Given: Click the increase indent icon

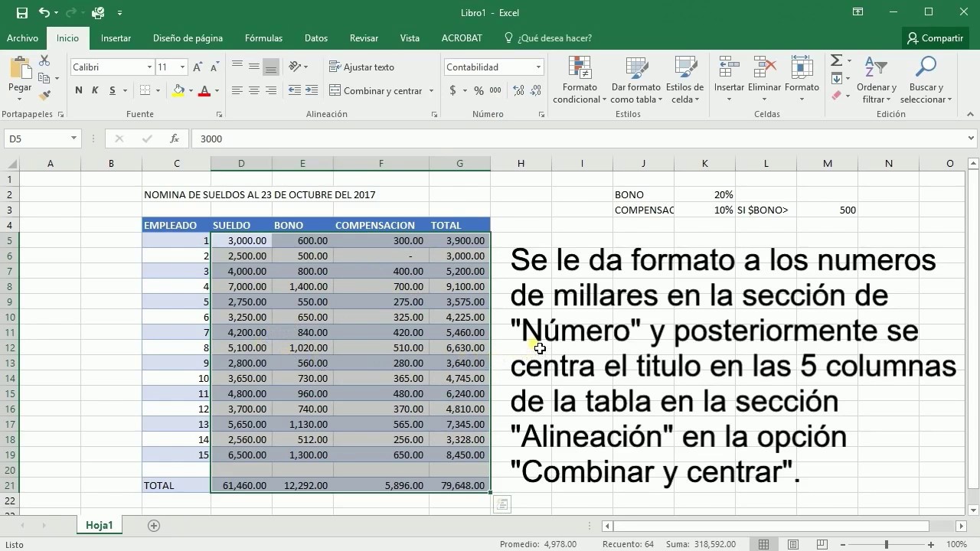Looking at the screenshot, I should pyautogui.click(x=312, y=90).
